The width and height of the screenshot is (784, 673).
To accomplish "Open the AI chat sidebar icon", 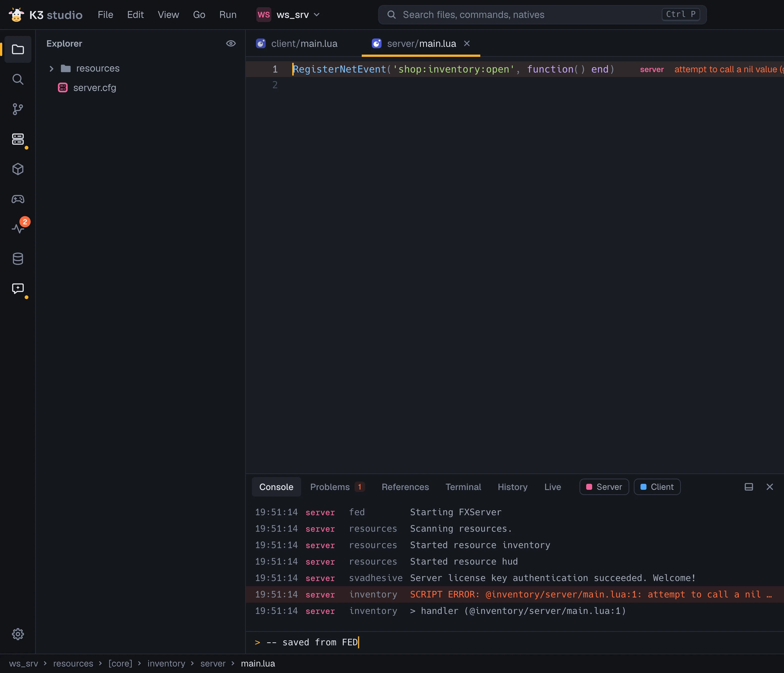I will click(18, 288).
